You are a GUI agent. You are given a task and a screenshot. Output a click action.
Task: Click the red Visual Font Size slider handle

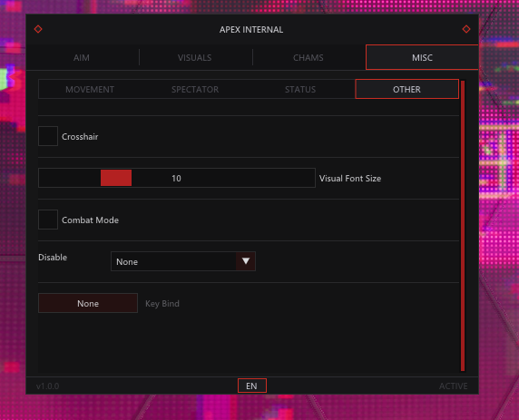pyautogui.click(x=116, y=178)
